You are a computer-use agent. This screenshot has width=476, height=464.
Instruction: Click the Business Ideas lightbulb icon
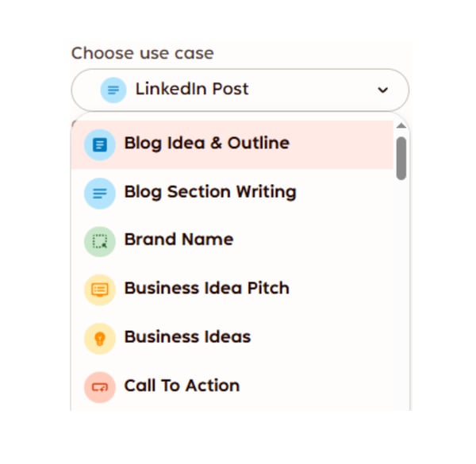click(x=100, y=339)
